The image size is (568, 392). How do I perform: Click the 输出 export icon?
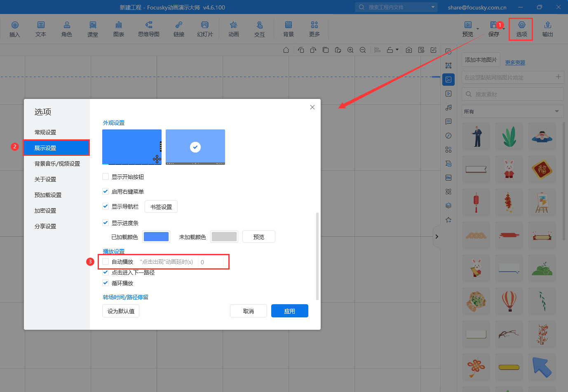pos(547,29)
